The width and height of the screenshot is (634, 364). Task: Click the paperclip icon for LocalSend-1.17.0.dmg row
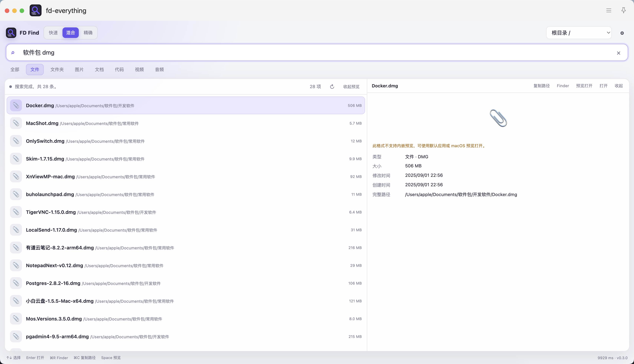coord(16,230)
